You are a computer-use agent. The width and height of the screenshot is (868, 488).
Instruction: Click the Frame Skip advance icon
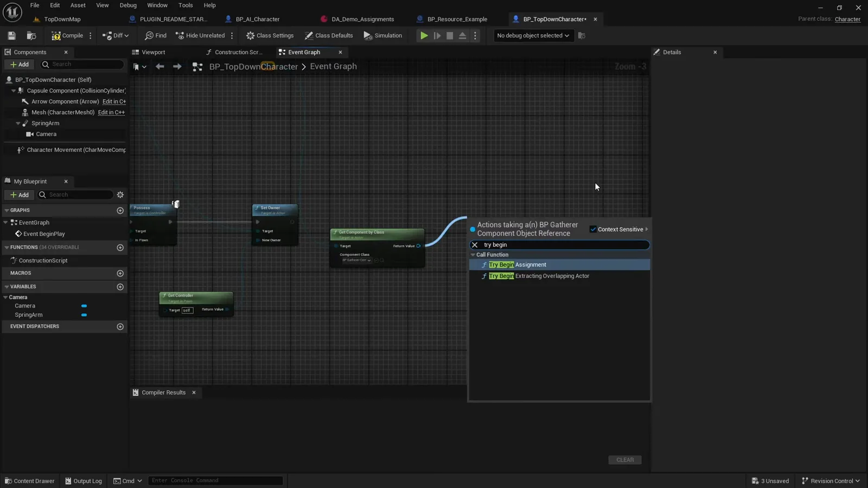click(x=437, y=36)
